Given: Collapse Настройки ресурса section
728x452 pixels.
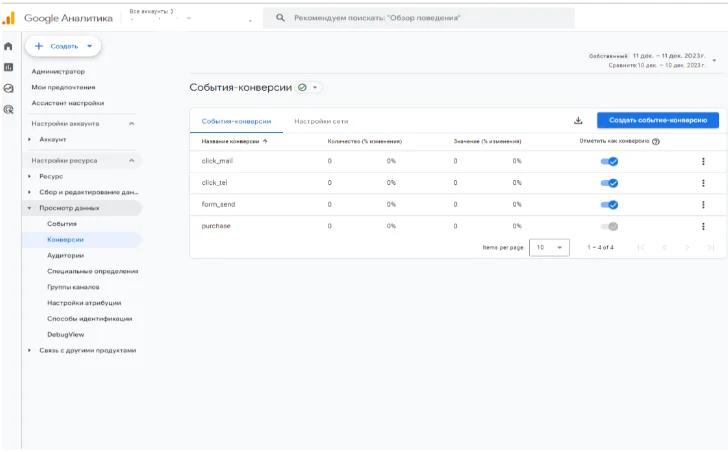Looking at the screenshot, I should (131, 160).
